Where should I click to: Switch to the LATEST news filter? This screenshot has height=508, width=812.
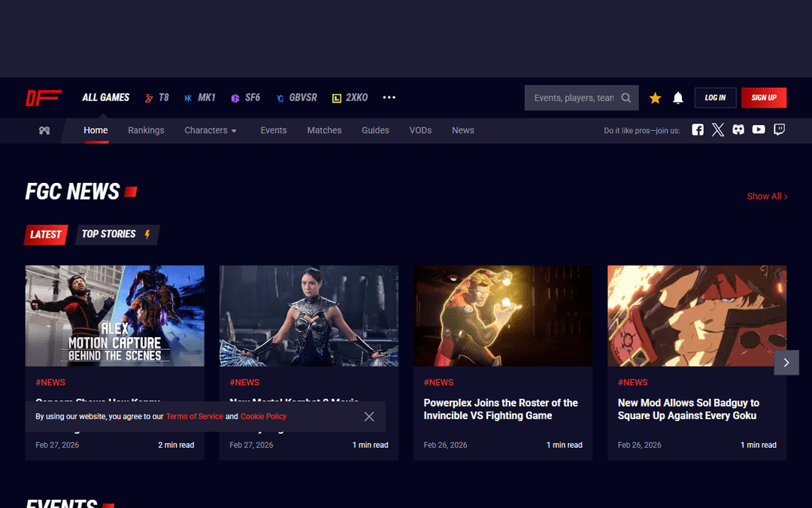[46, 234]
